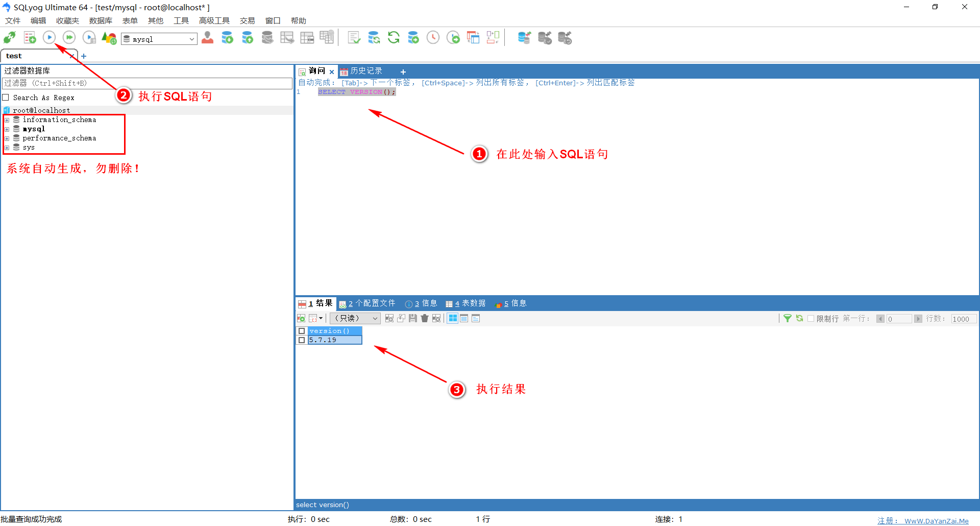Click the green filter funnel icon
This screenshot has width=980, height=526.
pyautogui.click(x=788, y=318)
